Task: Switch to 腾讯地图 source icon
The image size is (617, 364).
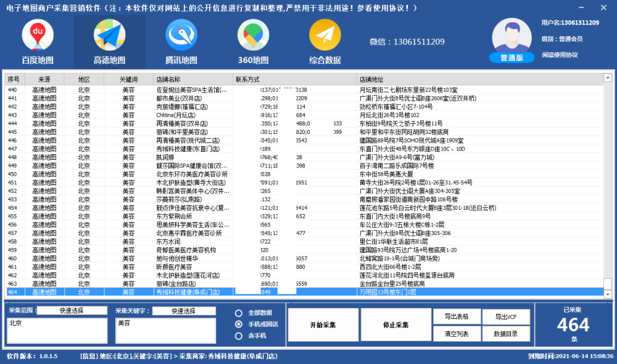Action: click(x=181, y=35)
